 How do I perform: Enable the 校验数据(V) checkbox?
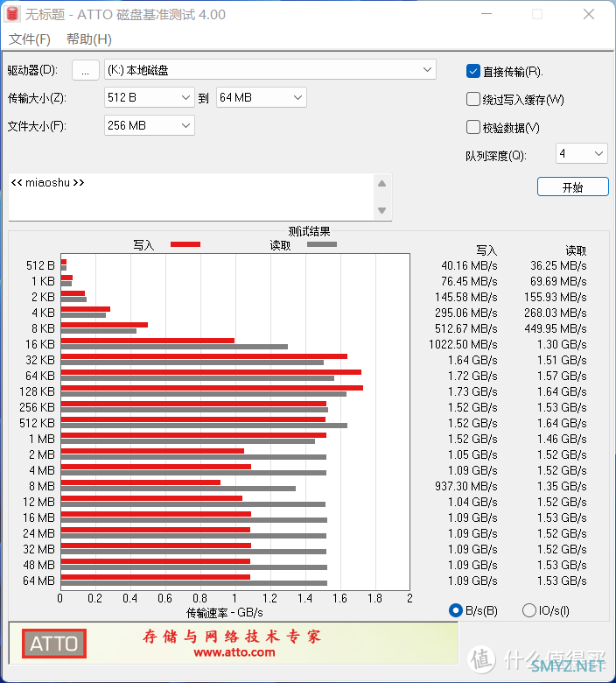click(x=472, y=127)
